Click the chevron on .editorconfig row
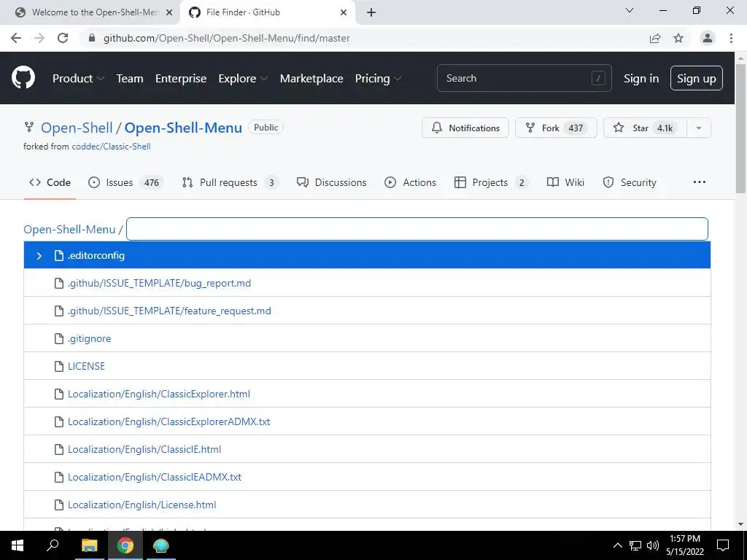This screenshot has width=747, height=560. click(39, 256)
